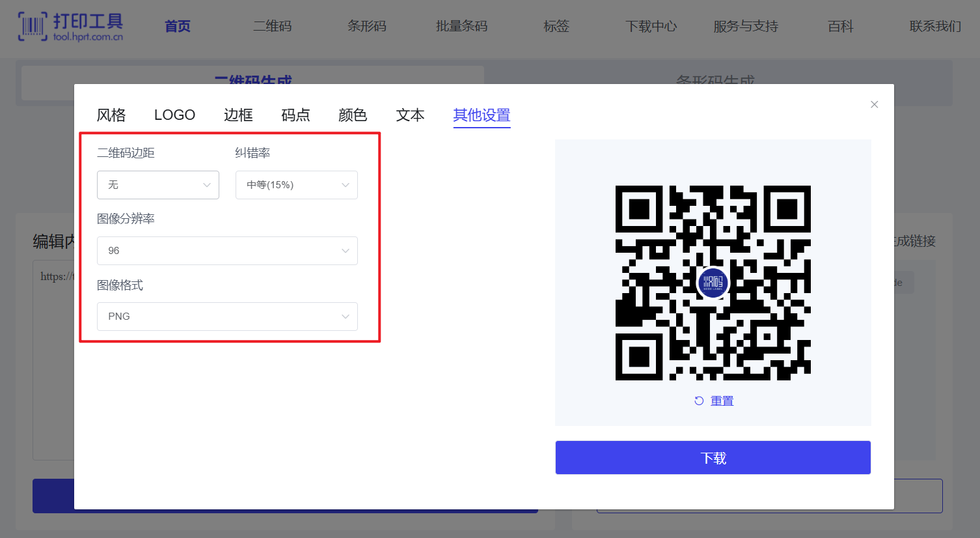The width and height of the screenshot is (980, 538).
Task: Click the 二维码边距 label
Action: tap(126, 153)
